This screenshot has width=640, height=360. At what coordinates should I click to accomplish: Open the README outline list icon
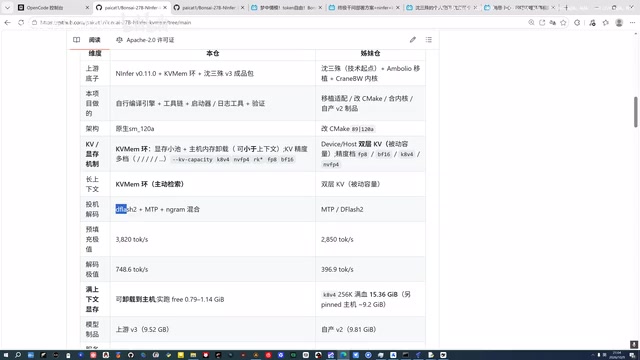[429, 40]
